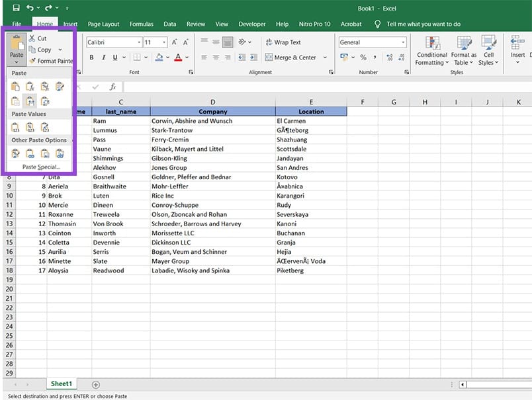Click the formula bar input field
532x400 pixels.
[324, 87]
